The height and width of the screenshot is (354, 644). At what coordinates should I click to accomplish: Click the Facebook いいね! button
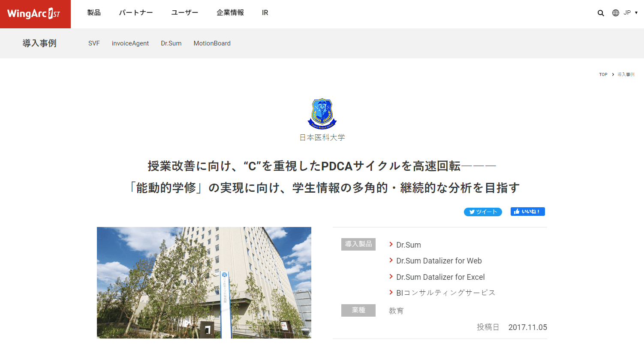click(527, 212)
